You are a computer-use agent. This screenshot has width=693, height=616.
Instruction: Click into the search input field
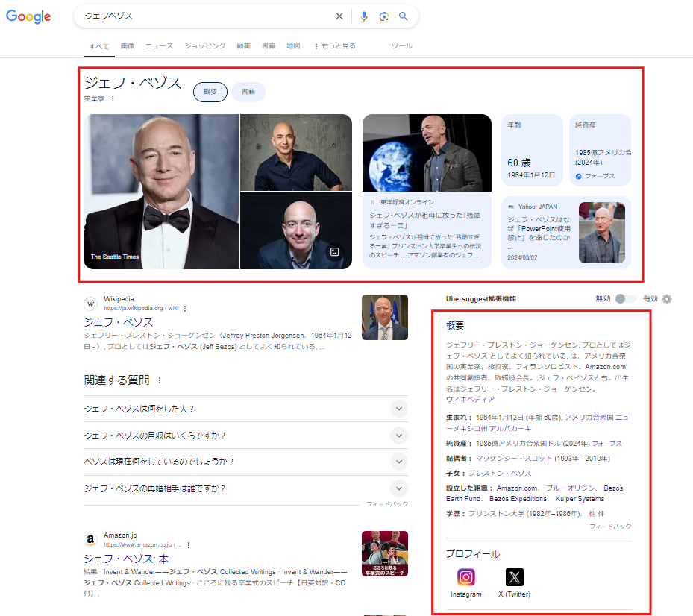coord(201,16)
